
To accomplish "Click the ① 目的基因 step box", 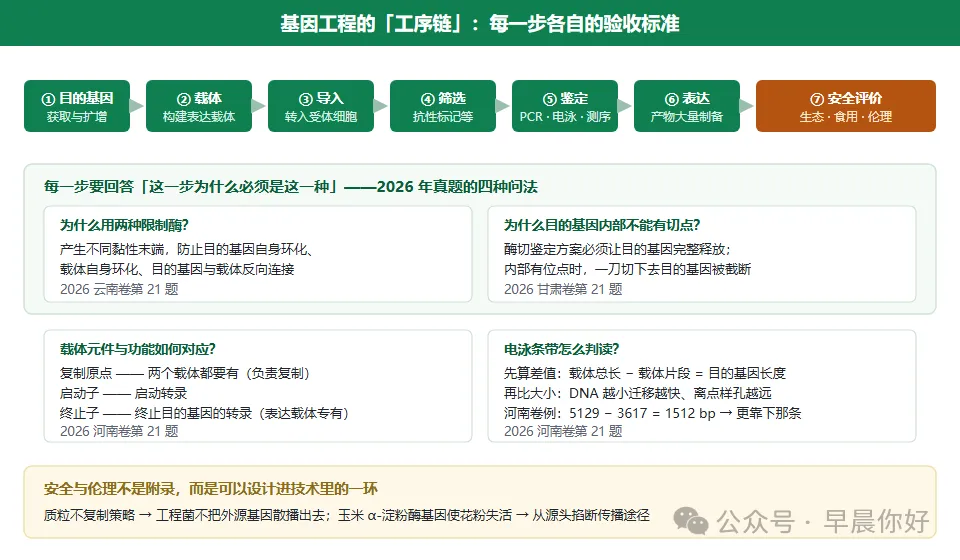I will [77, 106].
